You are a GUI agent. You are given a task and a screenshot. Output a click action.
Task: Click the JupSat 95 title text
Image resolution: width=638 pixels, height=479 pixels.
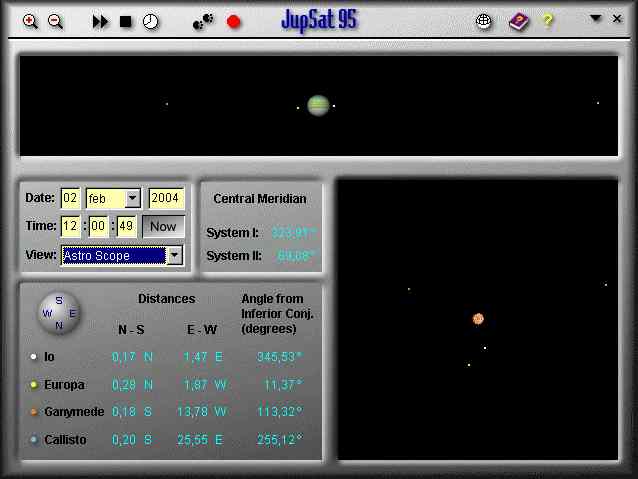point(319,20)
